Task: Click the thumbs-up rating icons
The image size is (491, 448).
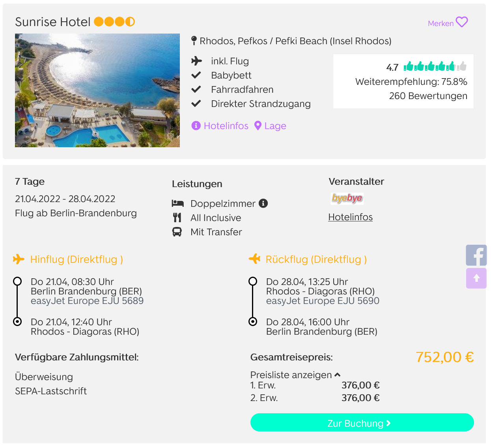Action: point(435,66)
